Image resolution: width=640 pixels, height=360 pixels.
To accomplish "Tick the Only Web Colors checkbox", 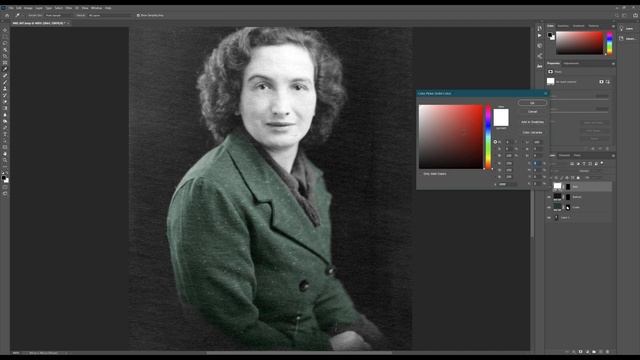I will tap(421, 174).
